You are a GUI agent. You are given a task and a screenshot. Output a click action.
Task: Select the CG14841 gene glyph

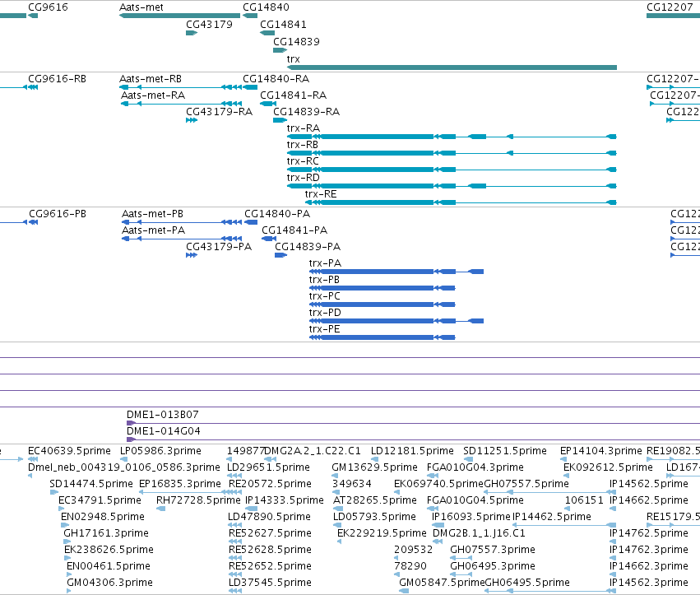[x=267, y=33]
